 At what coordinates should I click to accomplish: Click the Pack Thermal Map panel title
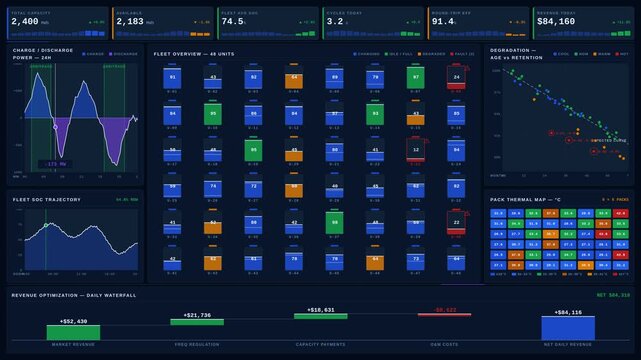point(525,200)
